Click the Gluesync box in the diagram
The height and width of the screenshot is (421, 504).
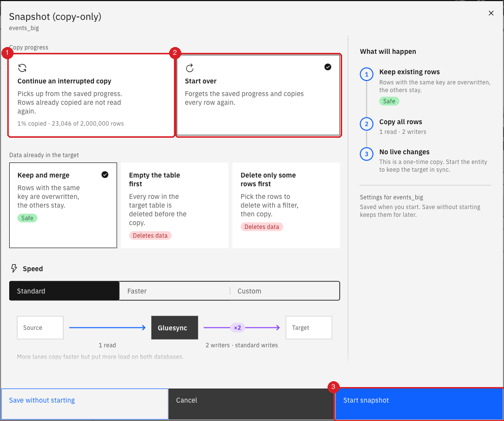174,327
